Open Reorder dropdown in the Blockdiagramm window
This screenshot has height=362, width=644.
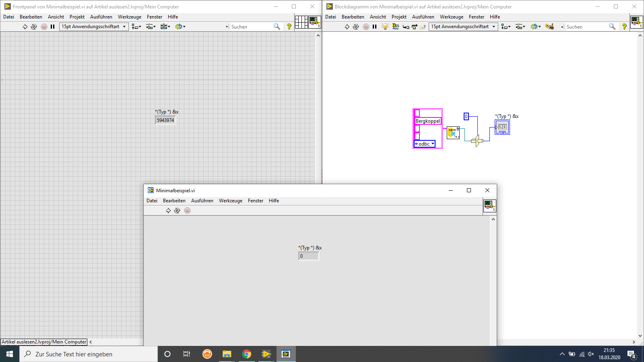point(535,27)
